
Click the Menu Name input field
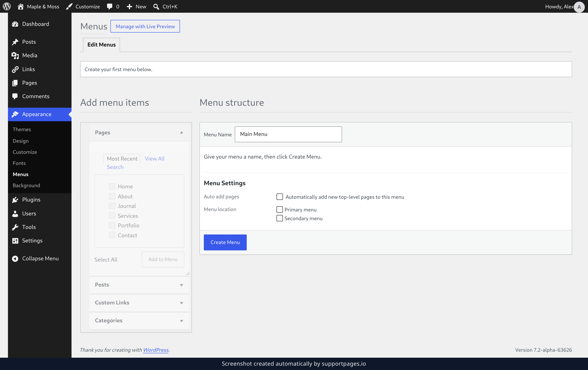(x=288, y=134)
